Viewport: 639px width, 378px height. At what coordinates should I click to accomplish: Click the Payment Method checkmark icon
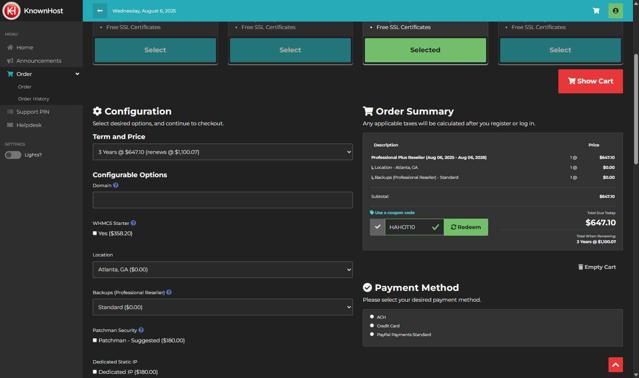[367, 288]
